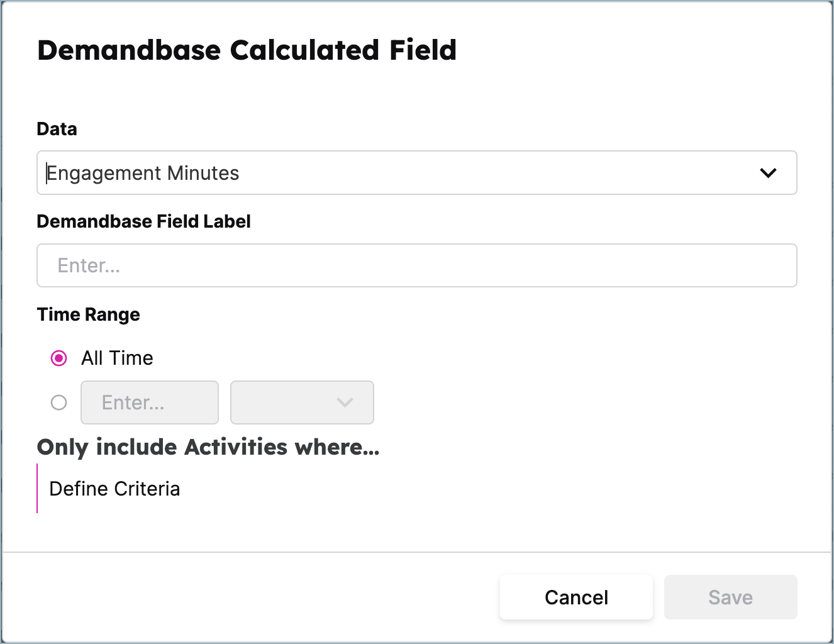Open the time range unit dropdown

point(302,402)
